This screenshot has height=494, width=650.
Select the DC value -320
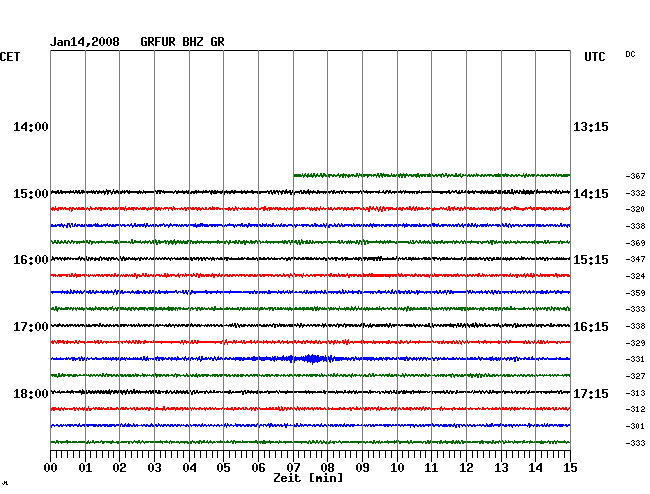pos(635,209)
